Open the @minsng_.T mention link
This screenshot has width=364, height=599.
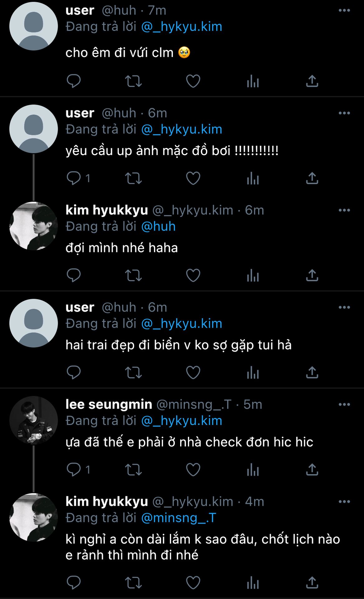179,518
